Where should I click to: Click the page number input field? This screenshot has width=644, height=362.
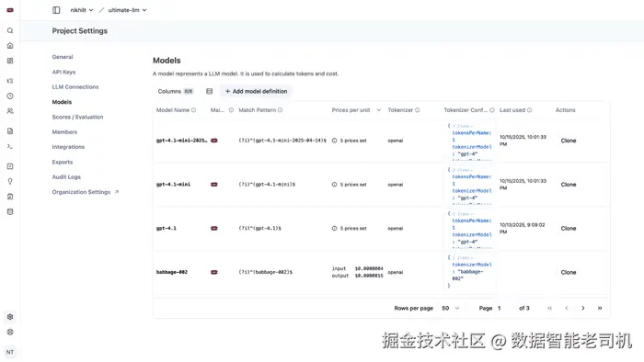[504, 309]
